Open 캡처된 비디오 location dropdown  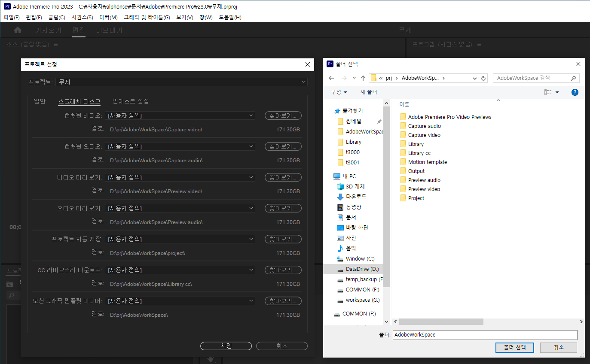point(180,115)
